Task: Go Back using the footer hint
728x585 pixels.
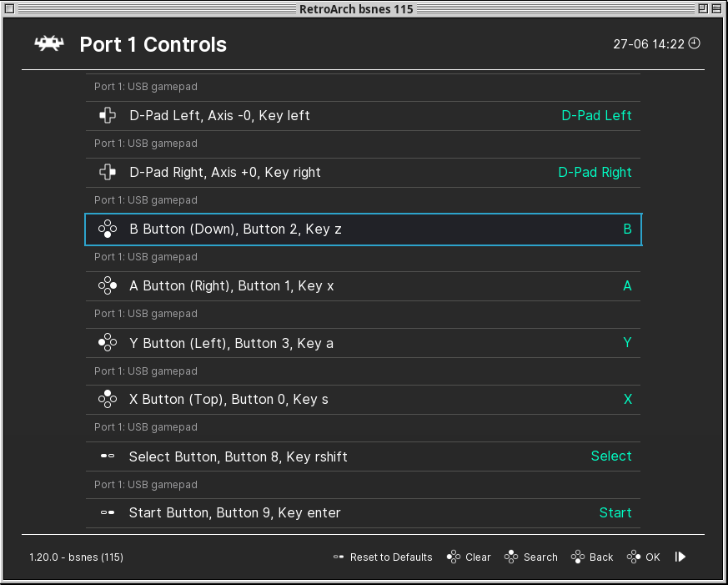Action: (x=592, y=557)
